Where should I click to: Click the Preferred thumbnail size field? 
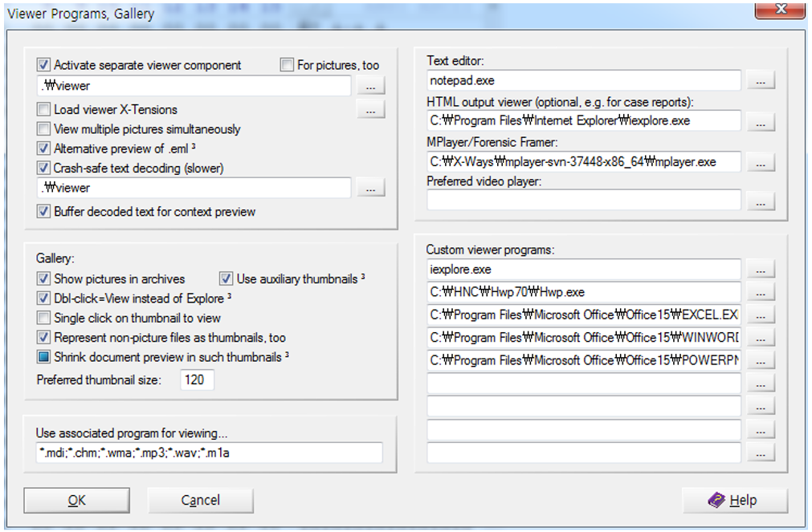click(x=197, y=380)
